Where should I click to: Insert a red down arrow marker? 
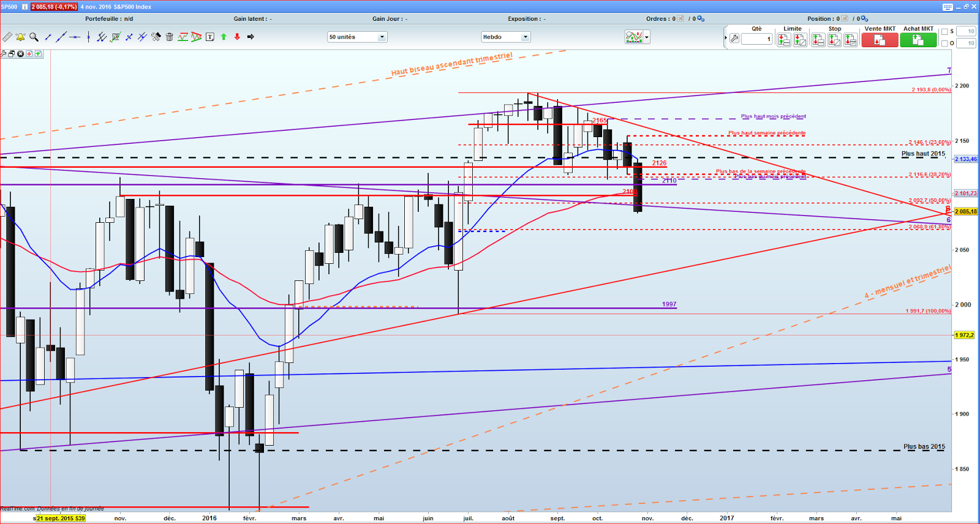point(237,37)
